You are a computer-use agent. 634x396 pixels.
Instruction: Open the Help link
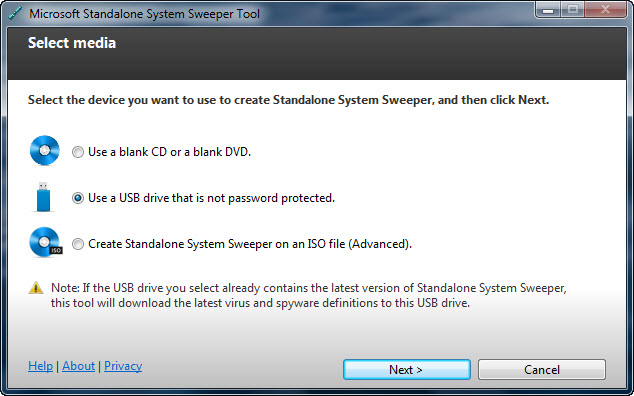(x=40, y=366)
